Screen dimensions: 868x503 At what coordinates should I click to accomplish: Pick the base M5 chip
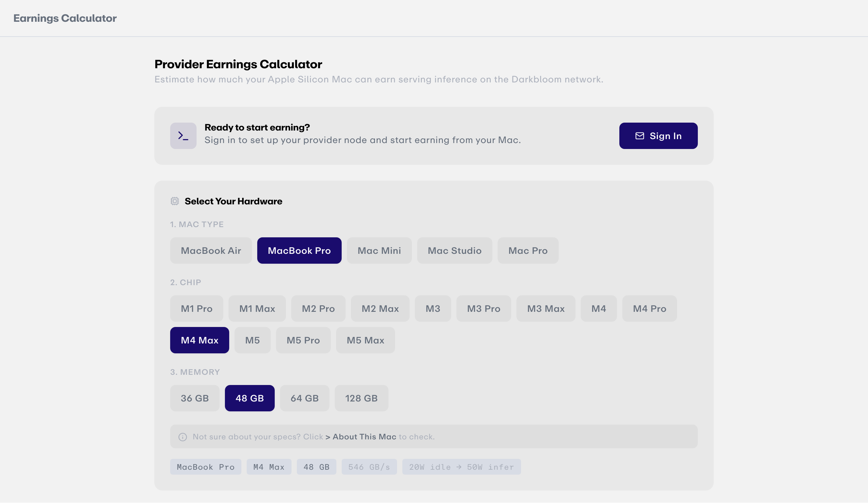tap(252, 340)
